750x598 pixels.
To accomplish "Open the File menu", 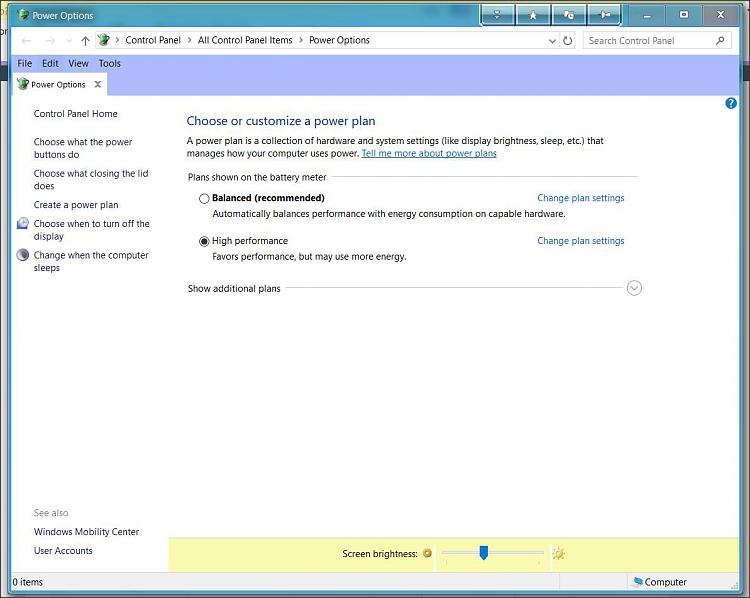I will tap(24, 63).
